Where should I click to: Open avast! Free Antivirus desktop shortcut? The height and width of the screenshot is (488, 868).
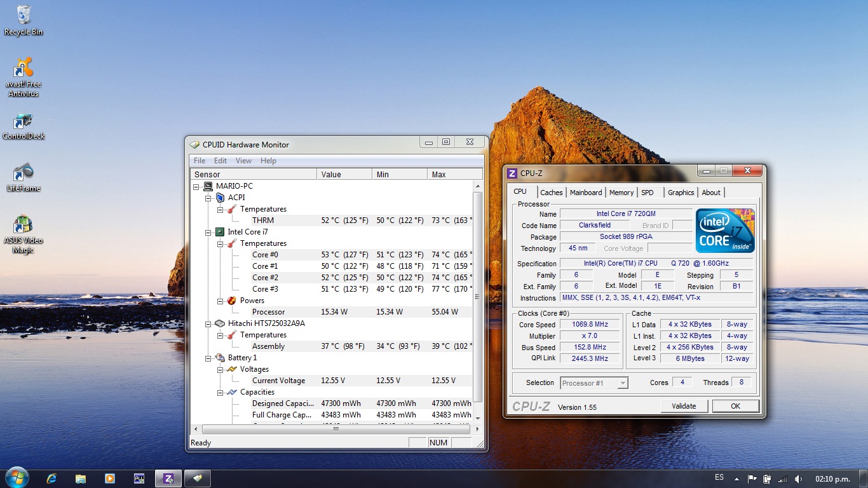coord(24,77)
